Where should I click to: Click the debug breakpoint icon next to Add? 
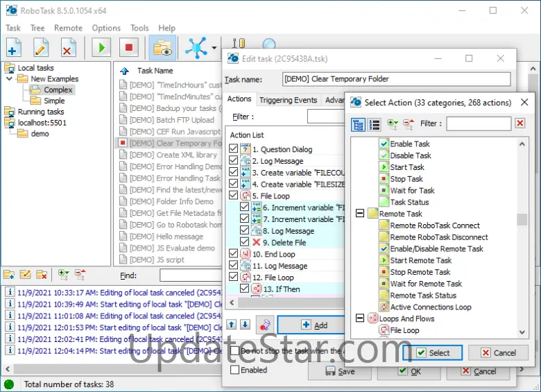[265, 325]
